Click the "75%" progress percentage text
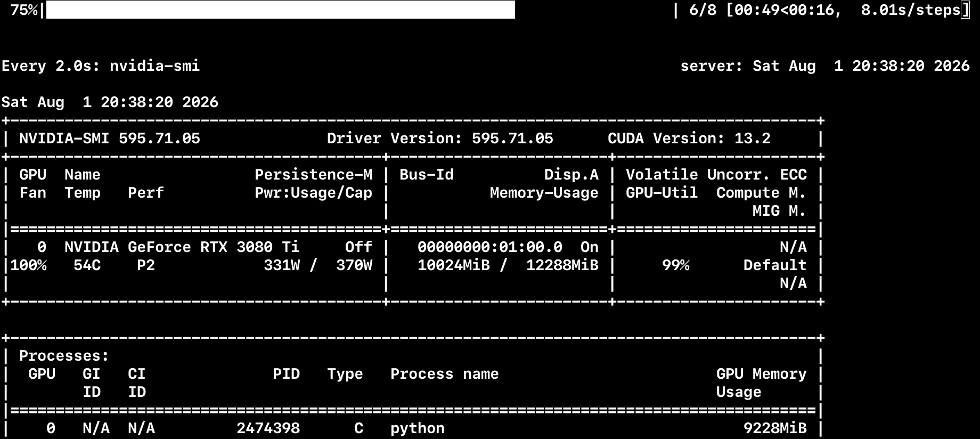Image resolution: width=980 pixels, height=439 pixels. (24, 10)
